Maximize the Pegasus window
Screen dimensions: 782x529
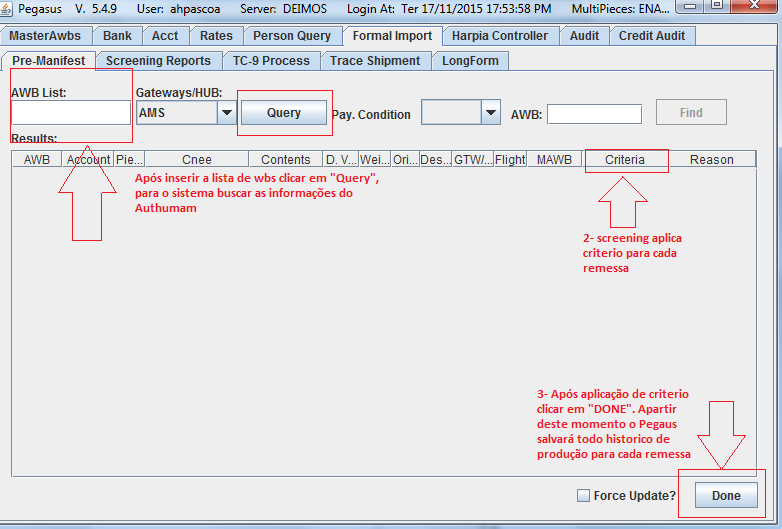pyautogui.click(x=717, y=5)
